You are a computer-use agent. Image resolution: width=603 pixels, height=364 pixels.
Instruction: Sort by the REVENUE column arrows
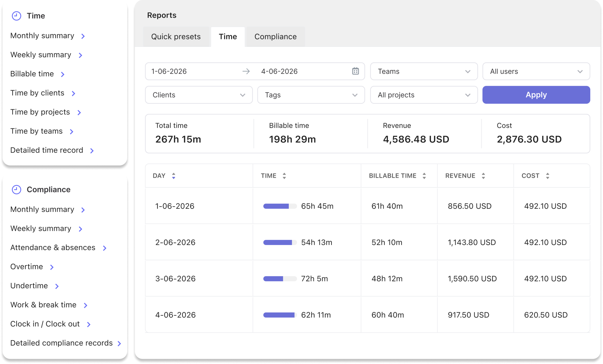tap(483, 176)
